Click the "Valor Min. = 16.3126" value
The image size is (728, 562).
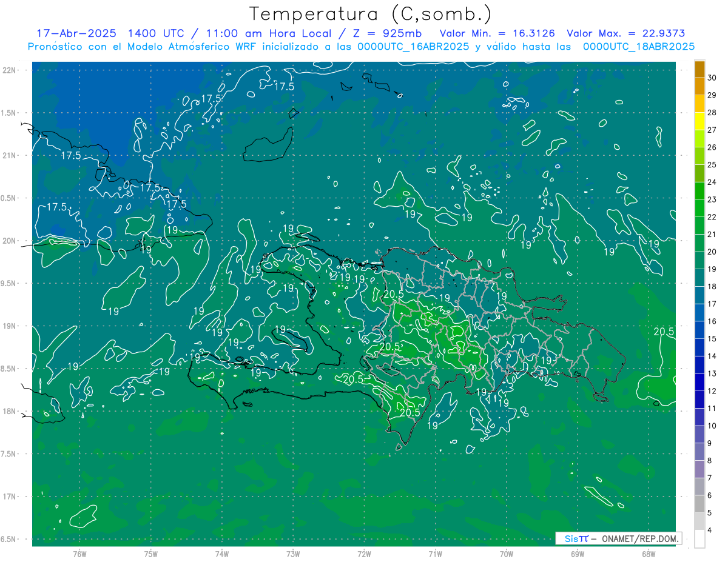[x=497, y=34]
